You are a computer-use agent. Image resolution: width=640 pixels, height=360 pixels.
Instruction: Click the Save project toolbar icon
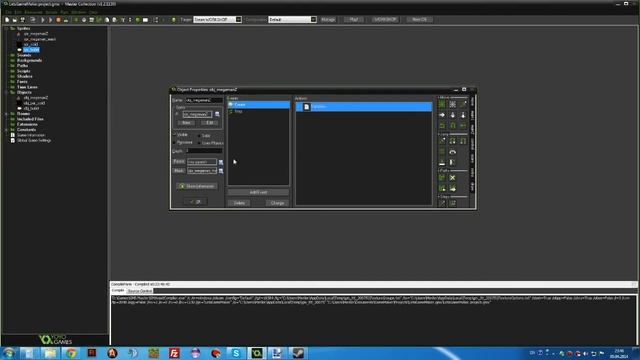(22, 20)
